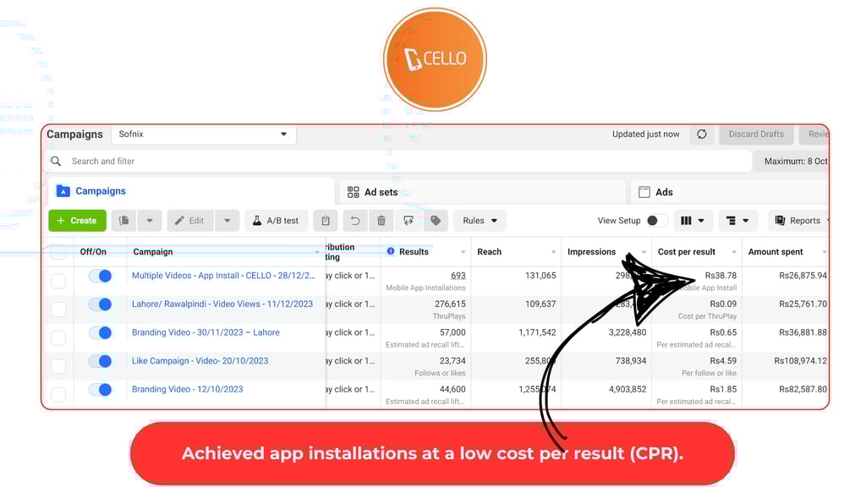Click the trash delete icon
The width and height of the screenshot is (866, 504).
click(381, 220)
